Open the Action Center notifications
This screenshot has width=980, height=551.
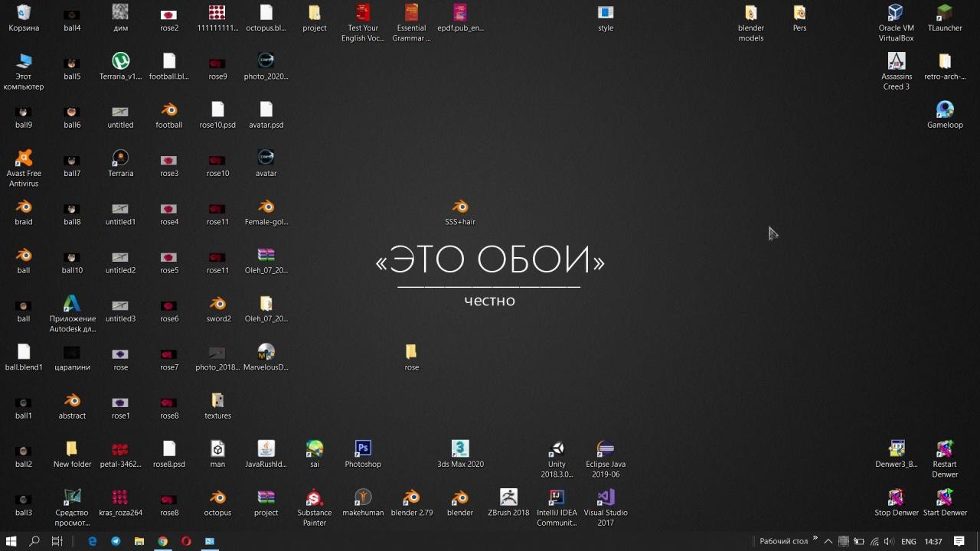point(959,541)
